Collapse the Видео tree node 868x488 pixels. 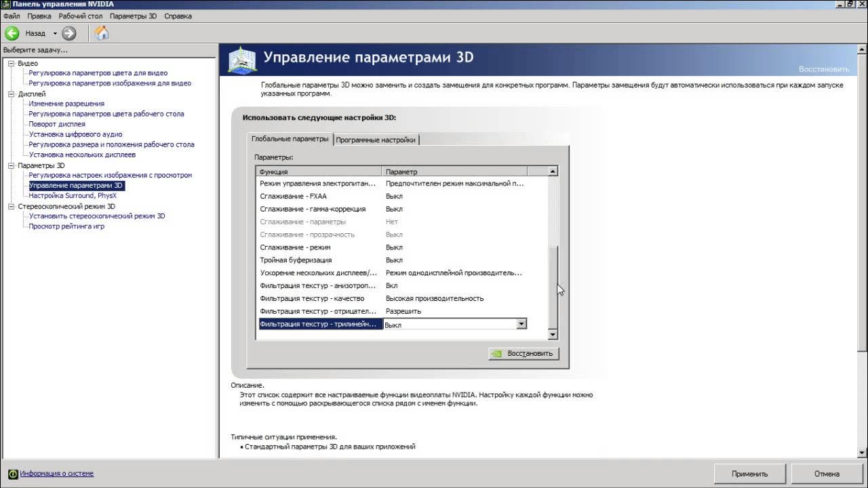pyautogui.click(x=11, y=63)
